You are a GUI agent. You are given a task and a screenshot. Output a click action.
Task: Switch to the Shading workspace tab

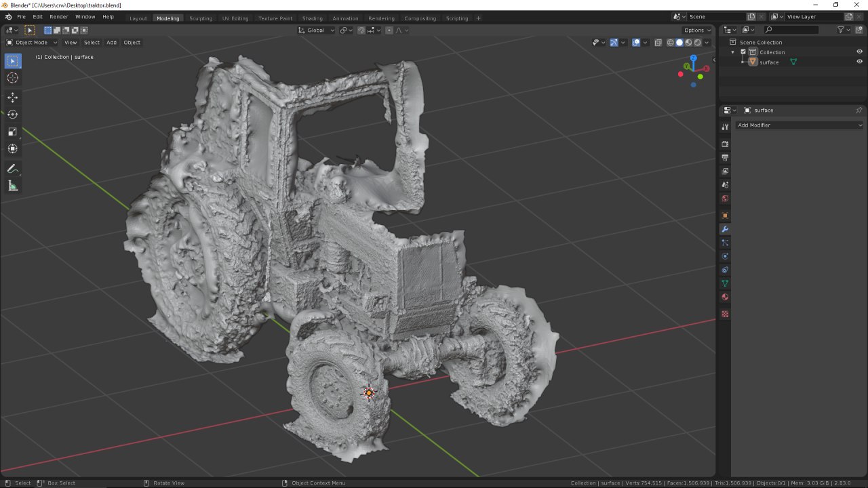point(313,18)
